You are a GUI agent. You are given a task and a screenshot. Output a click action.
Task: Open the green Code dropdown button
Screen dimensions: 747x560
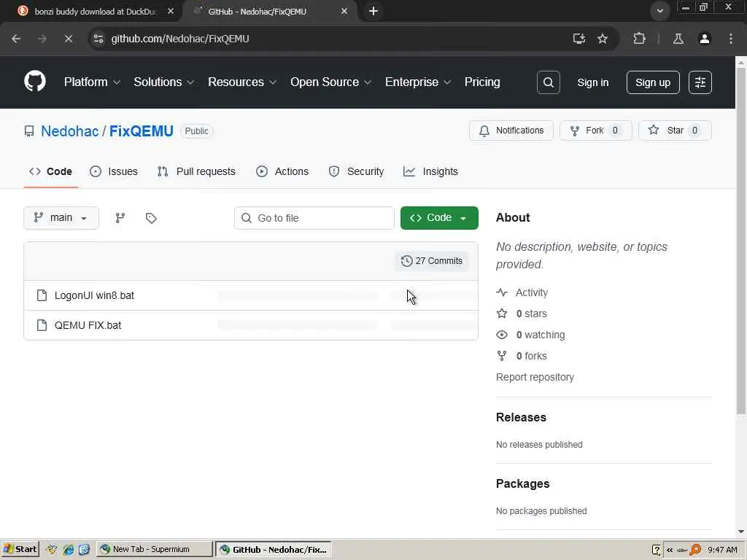click(439, 217)
